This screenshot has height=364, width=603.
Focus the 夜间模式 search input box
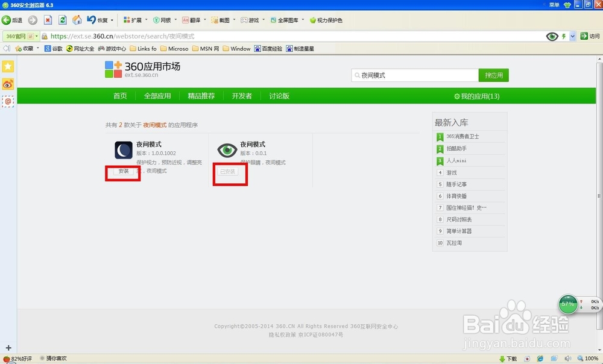[x=415, y=75]
